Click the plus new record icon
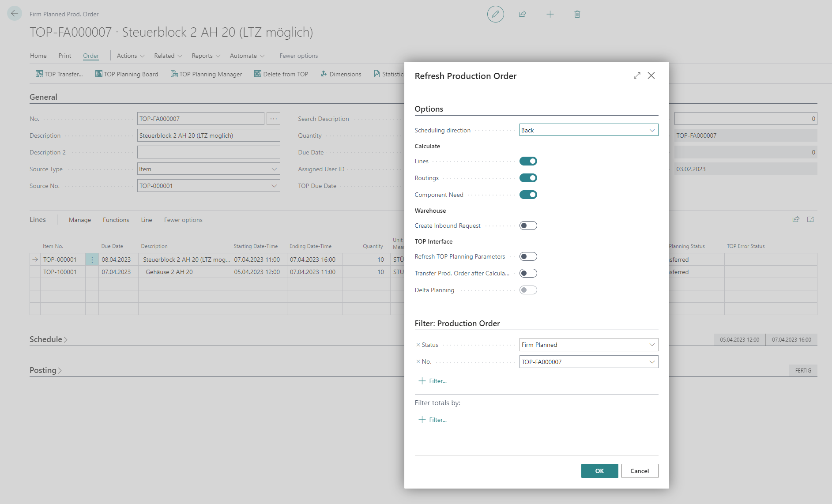 point(550,14)
